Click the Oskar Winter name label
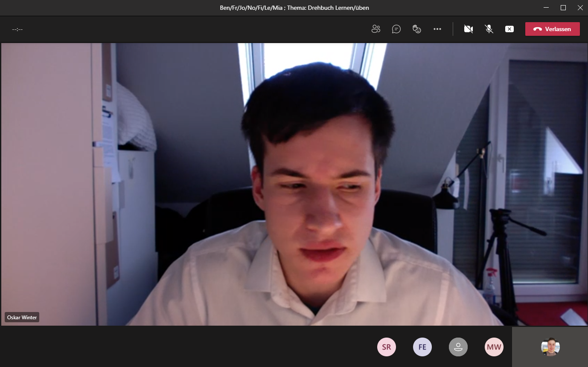This screenshot has width=588, height=367. (x=22, y=317)
